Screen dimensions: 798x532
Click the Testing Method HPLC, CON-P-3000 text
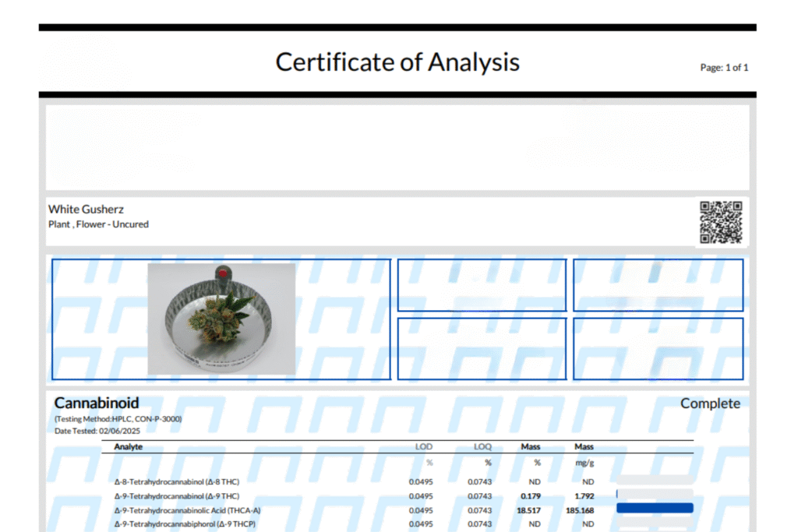coord(118,419)
